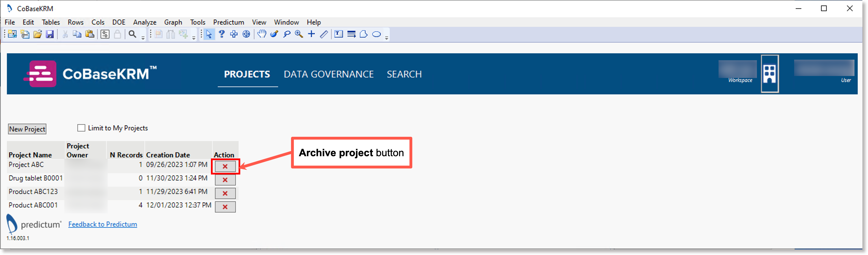
Task: Select the Lasso tool
Action: point(287,34)
